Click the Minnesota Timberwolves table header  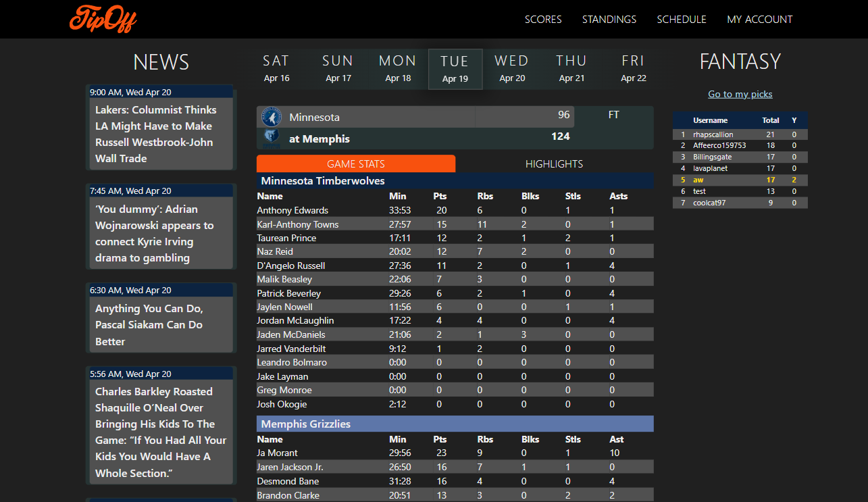pos(455,180)
